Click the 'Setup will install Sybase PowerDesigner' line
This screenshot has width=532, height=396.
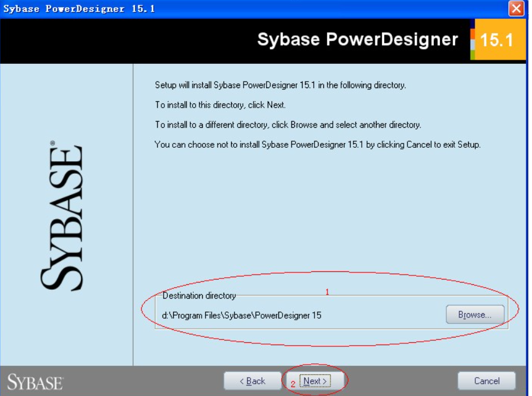[x=280, y=85]
